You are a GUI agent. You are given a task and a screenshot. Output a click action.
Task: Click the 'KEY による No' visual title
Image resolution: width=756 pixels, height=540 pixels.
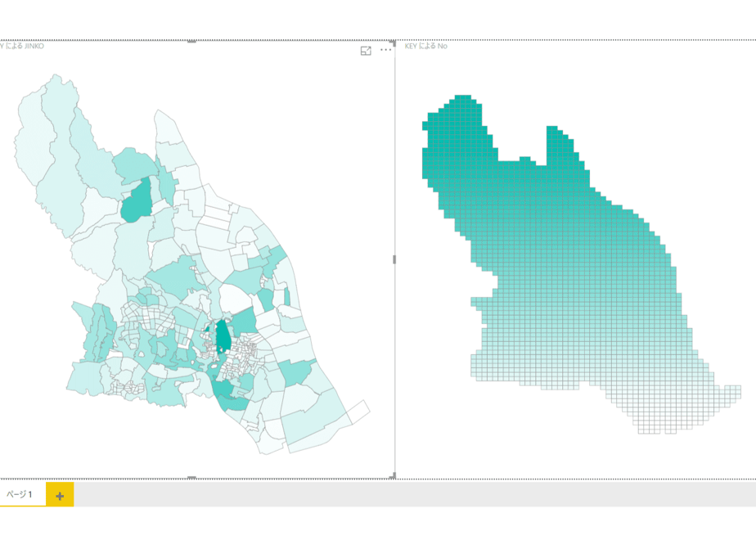425,47
